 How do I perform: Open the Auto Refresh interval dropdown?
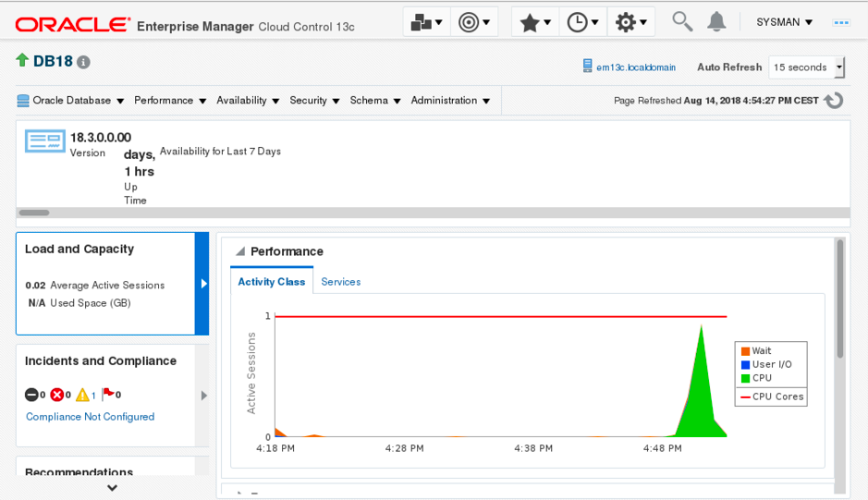pos(807,67)
